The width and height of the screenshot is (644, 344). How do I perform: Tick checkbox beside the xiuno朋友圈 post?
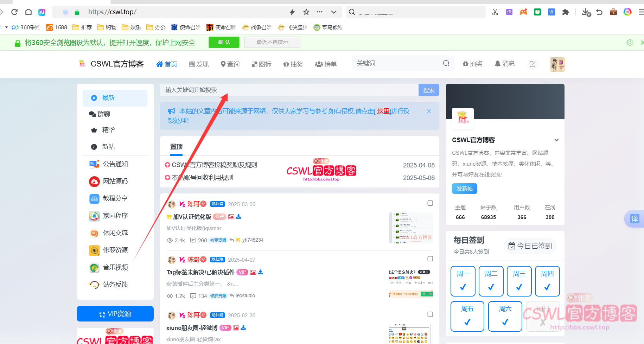tap(430, 314)
